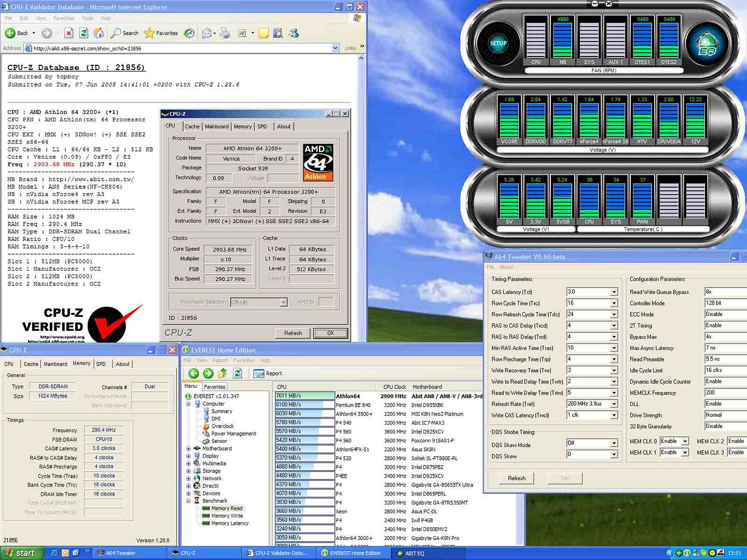Click the Pentium EE 840 benchmark result row
747x560 pixels.
[x=379, y=405]
